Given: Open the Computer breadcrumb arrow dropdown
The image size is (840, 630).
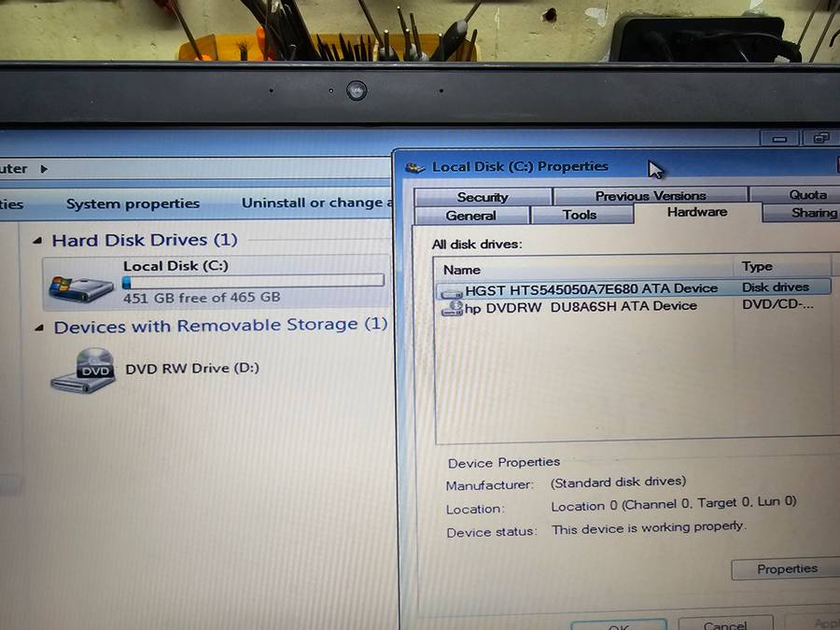Looking at the screenshot, I should click(x=42, y=169).
